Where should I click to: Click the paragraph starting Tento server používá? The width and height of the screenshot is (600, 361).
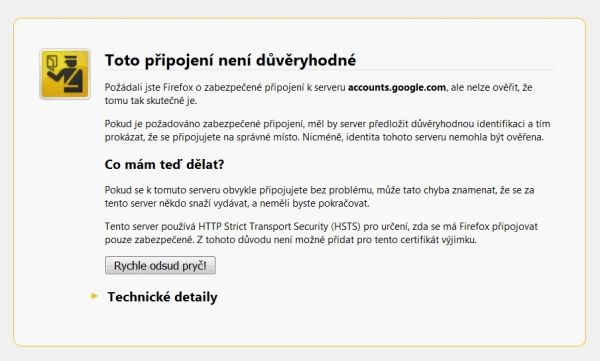(321, 233)
